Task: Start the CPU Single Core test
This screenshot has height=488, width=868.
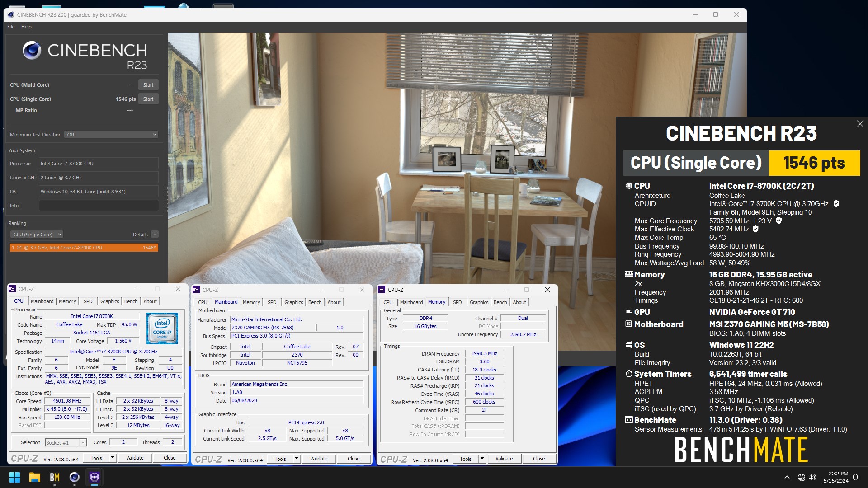Action: [x=148, y=99]
